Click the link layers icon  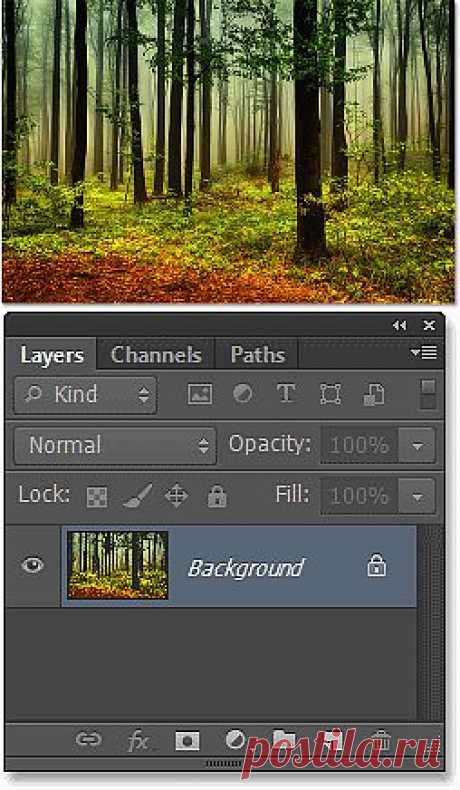[x=89, y=739]
